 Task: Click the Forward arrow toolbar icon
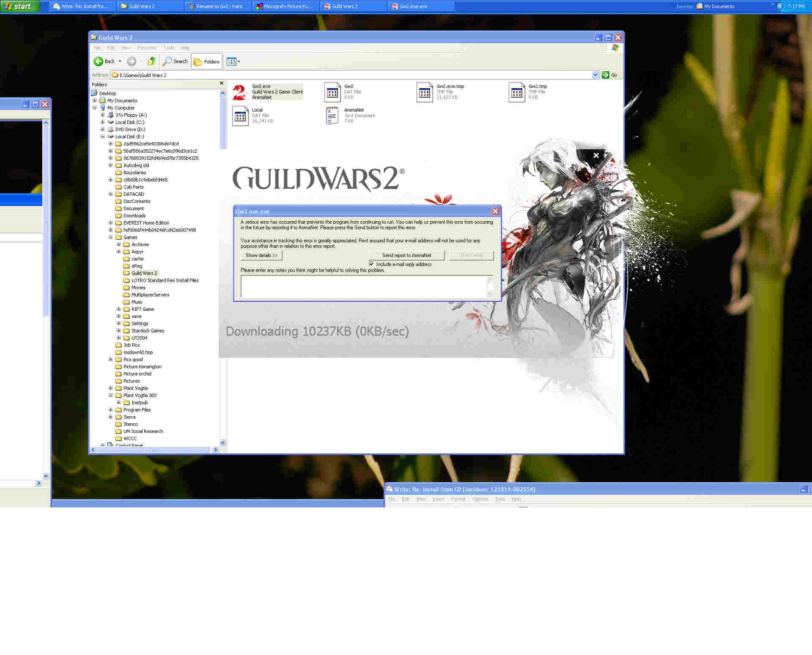[132, 61]
